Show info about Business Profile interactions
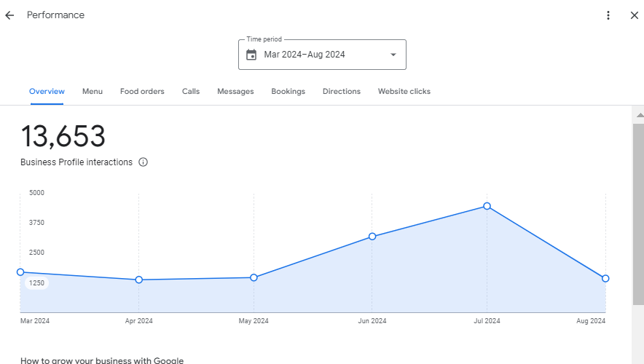 tap(143, 162)
